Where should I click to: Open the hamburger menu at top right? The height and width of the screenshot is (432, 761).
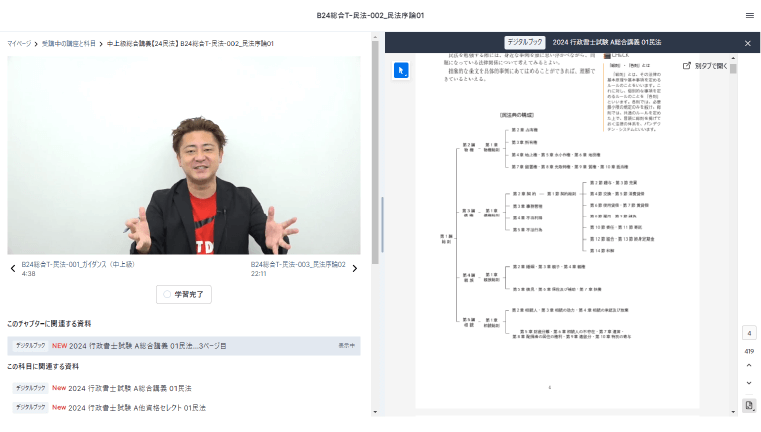coord(749,15)
